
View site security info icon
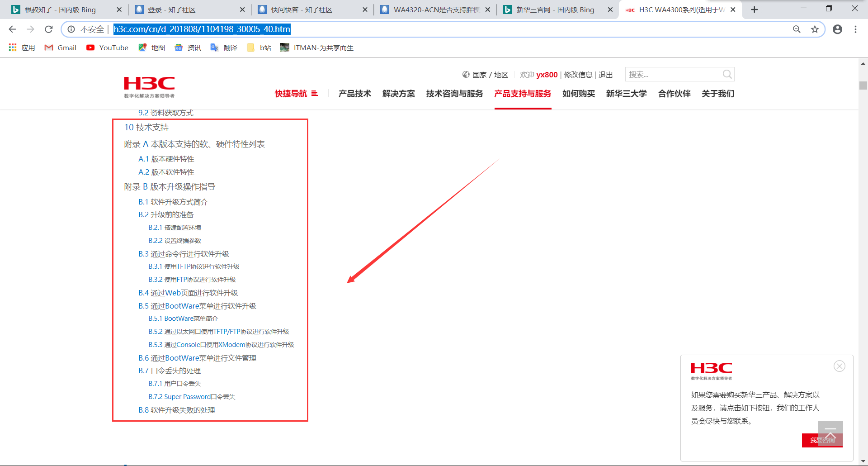(x=71, y=29)
